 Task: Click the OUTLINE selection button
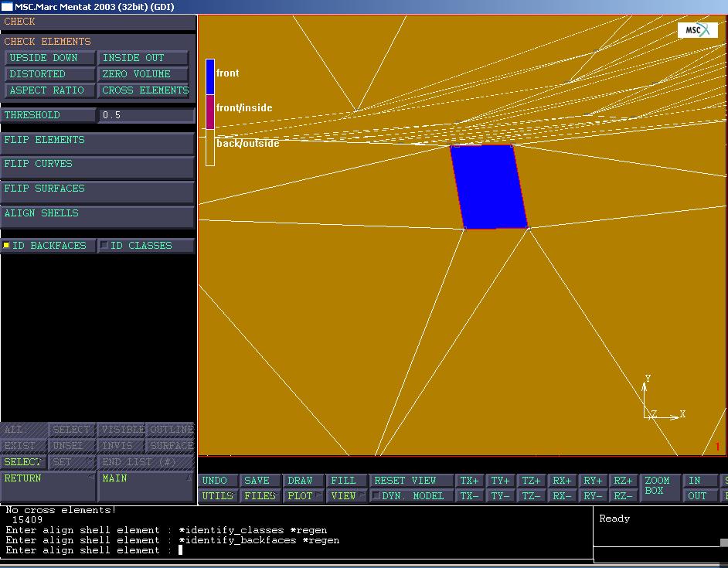(x=170, y=429)
